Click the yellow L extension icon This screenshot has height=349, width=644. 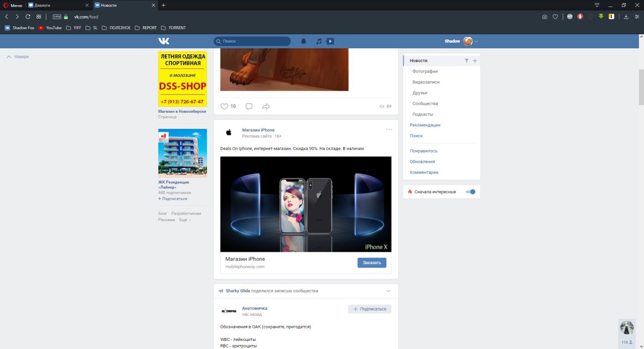tap(611, 17)
